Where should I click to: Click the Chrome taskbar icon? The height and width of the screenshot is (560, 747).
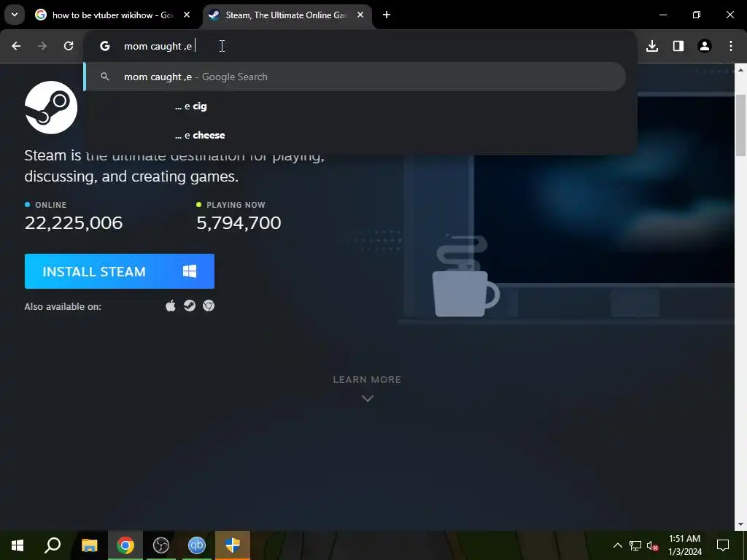125,545
